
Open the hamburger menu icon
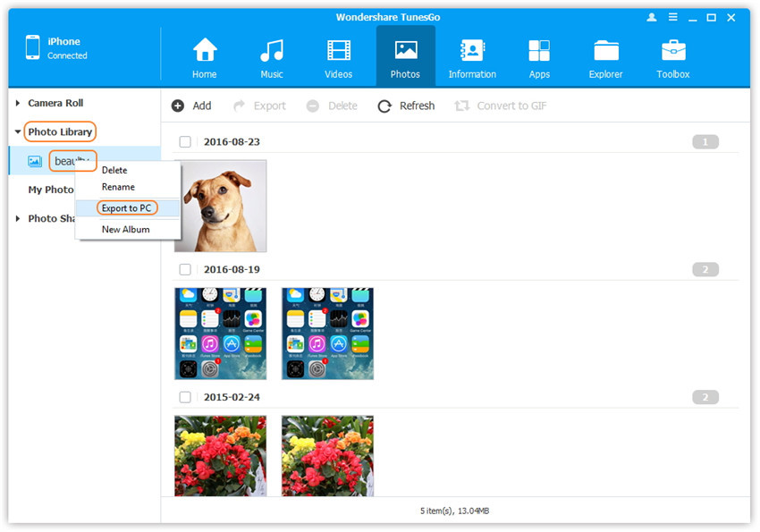[672, 18]
